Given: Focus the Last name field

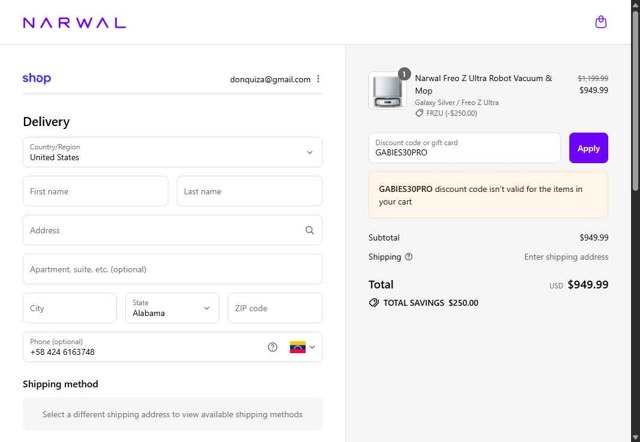Looking at the screenshot, I should 249,191.
